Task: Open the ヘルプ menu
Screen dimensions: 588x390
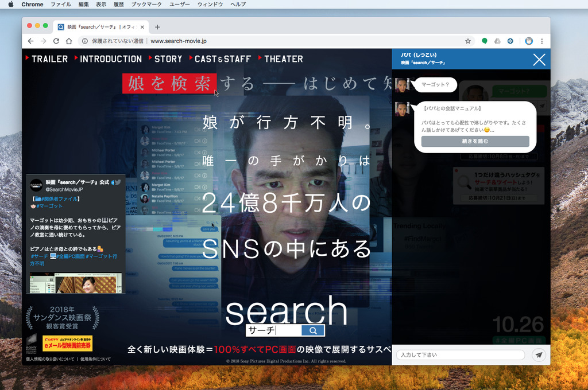Action: [238, 4]
